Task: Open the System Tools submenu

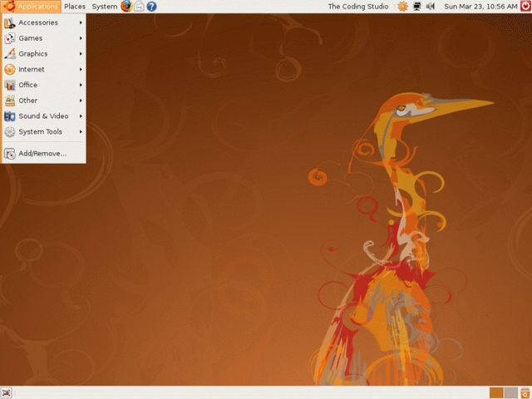Action: (x=43, y=131)
